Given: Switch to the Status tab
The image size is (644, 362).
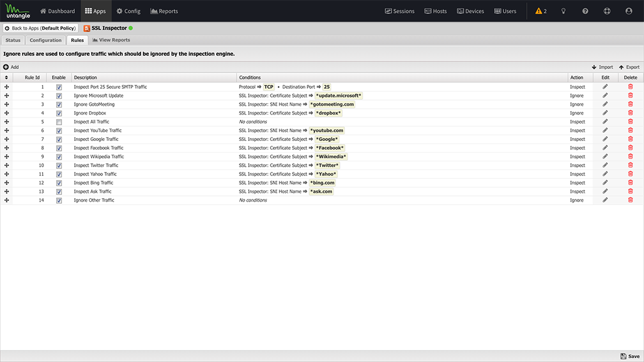Looking at the screenshot, I should (13, 40).
